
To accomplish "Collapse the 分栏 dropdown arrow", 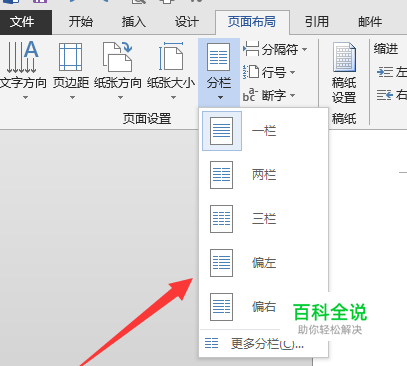I will tap(220, 98).
